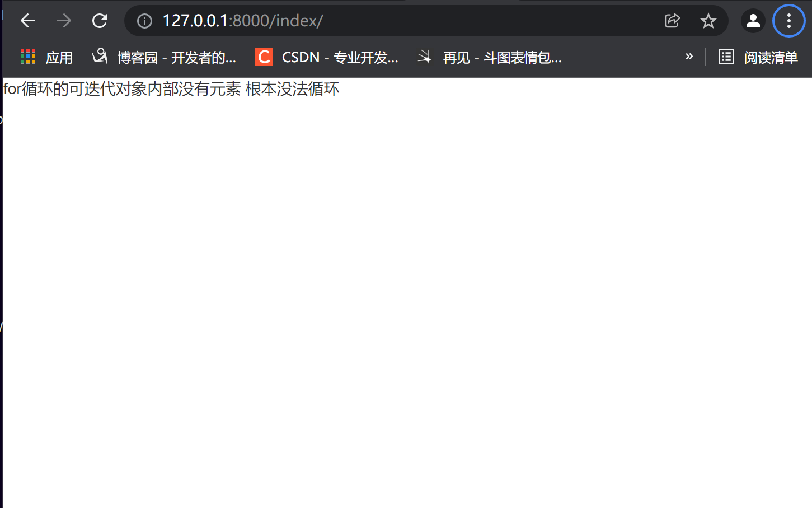The width and height of the screenshot is (812, 508).
Task: Share this page via share icon
Action: (672, 21)
